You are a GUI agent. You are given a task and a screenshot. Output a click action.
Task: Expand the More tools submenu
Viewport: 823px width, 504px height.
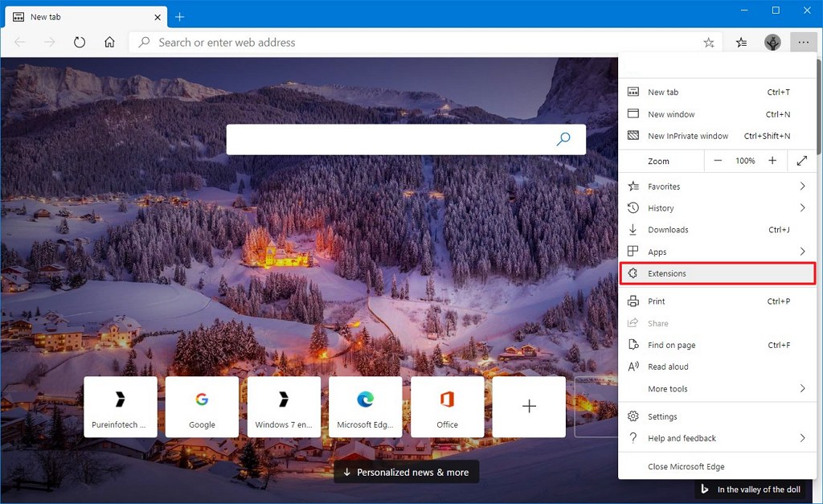pyautogui.click(x=718, y=388)
